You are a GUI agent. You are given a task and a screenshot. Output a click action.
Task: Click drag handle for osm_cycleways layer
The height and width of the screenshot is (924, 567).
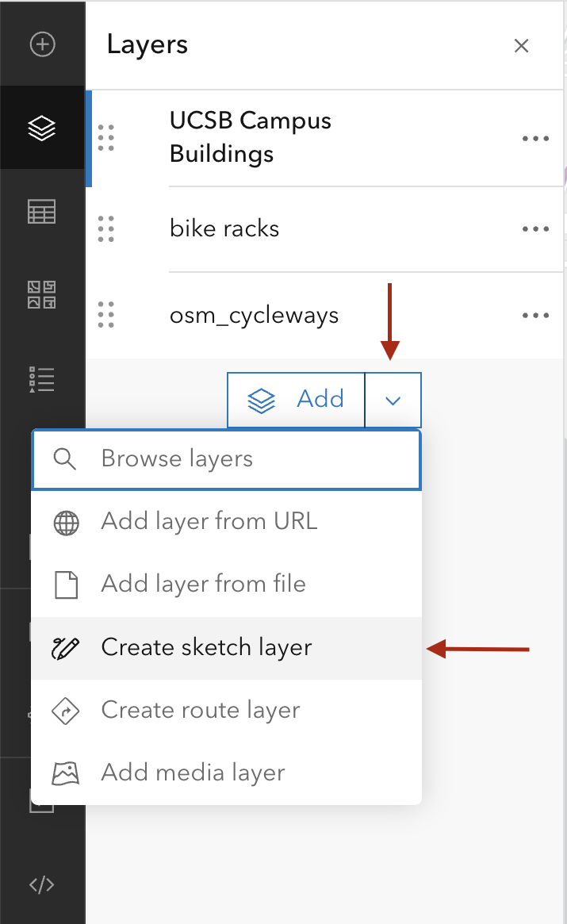105,315
